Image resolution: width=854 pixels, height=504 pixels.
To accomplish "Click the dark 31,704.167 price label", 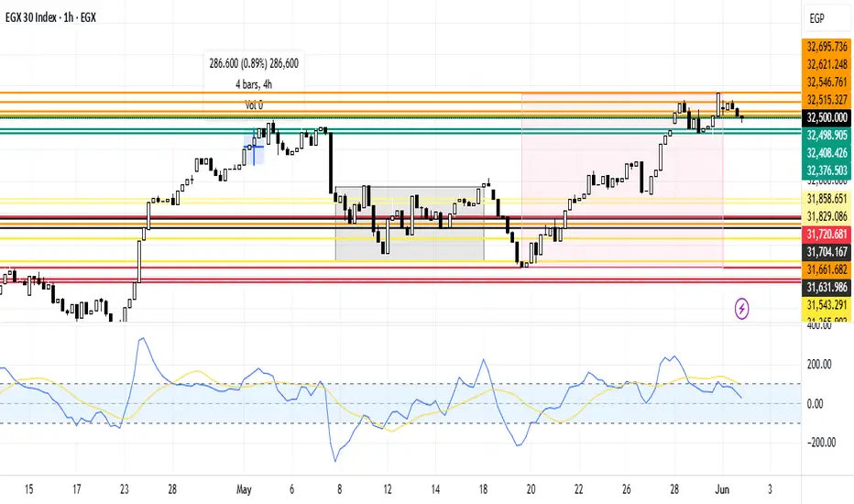I will [827, 252].
